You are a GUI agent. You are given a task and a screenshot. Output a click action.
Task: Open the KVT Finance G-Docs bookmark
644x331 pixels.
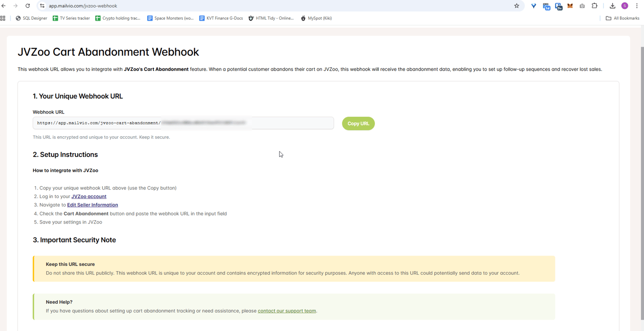[x=221, y=18]
